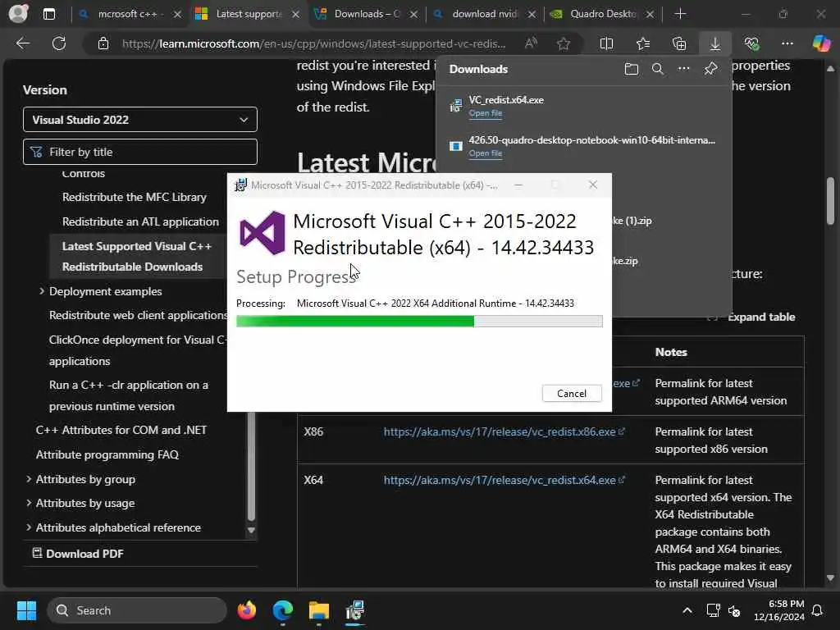This screenshot has height=630, width=840.
Task: Open Windows Start menu
Action: click(26, 610)
